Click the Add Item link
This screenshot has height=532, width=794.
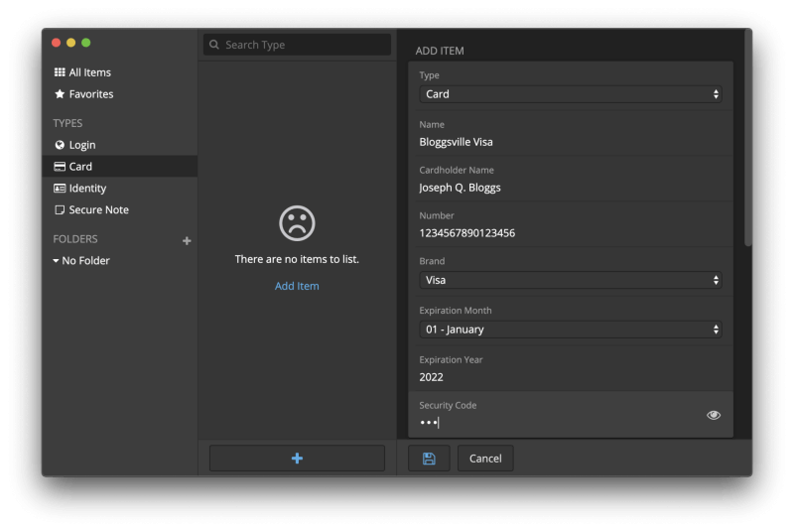(297, 286)
